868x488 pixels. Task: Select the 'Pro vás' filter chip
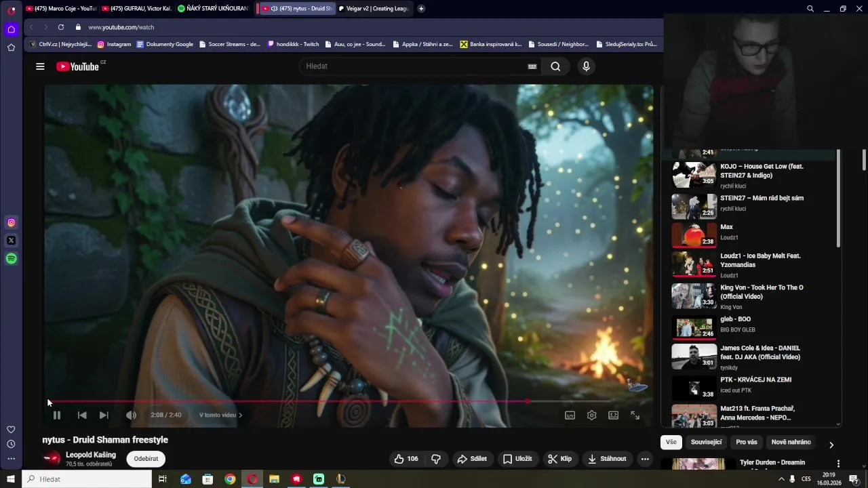(x=747, y=442)
